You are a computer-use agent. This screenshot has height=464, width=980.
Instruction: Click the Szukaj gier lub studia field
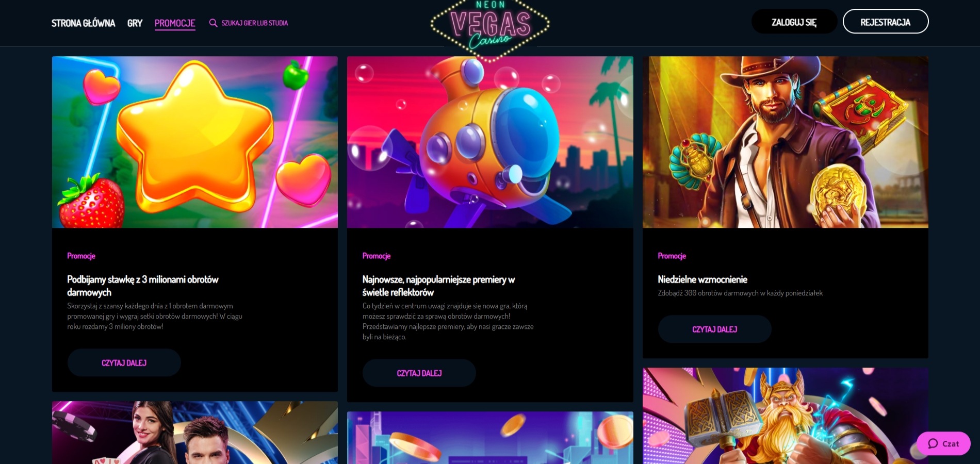click(x=249, y=23)
